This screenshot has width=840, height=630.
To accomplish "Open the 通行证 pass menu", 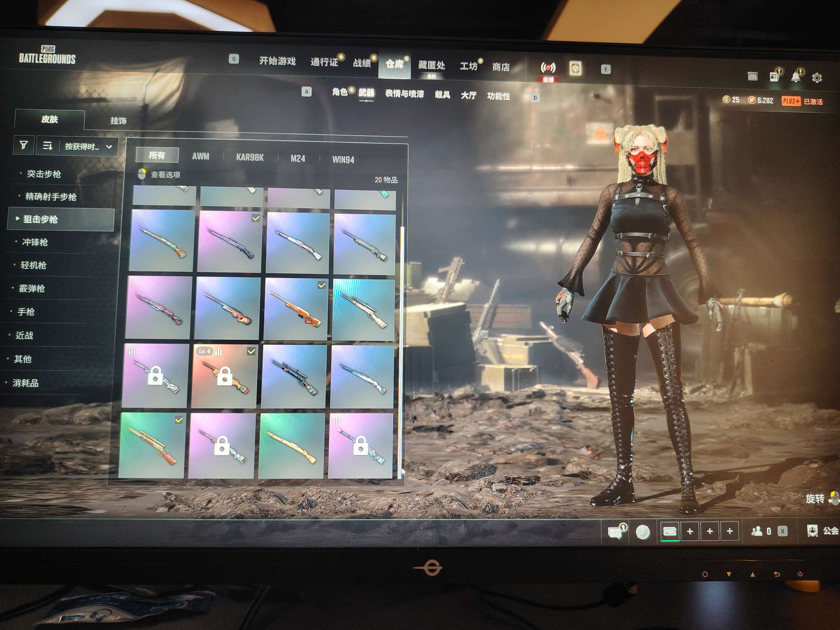I will coord(324,62).
